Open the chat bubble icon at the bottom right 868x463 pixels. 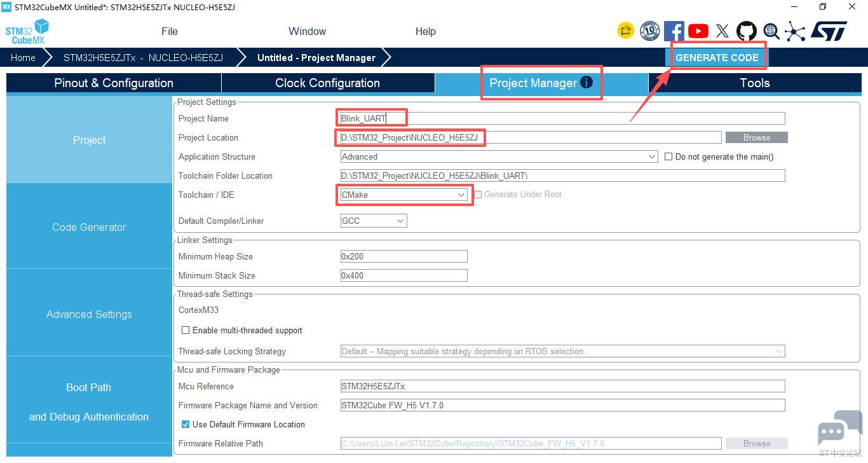click(x=839, y=429)
